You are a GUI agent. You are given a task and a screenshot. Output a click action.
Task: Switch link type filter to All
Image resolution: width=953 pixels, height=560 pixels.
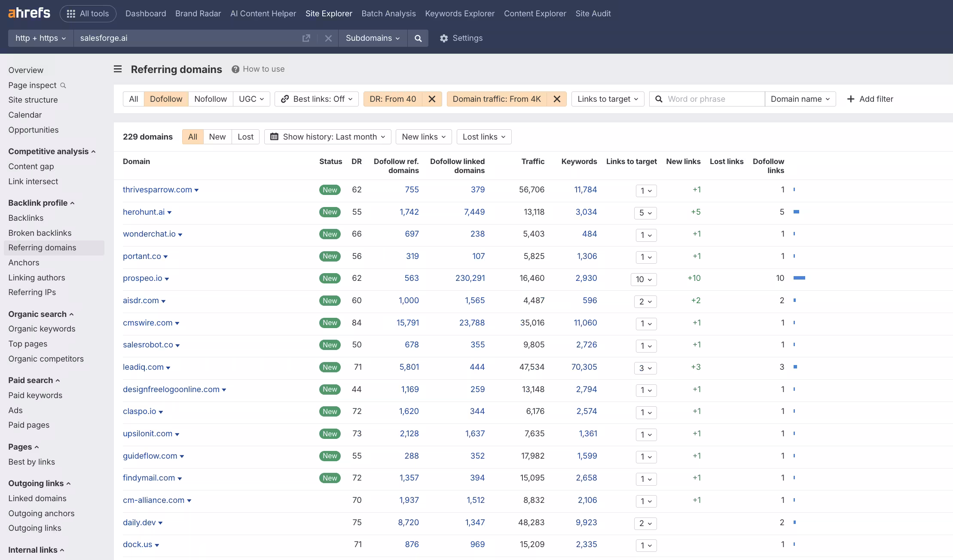pyautogui.click(x=134, y=99)
